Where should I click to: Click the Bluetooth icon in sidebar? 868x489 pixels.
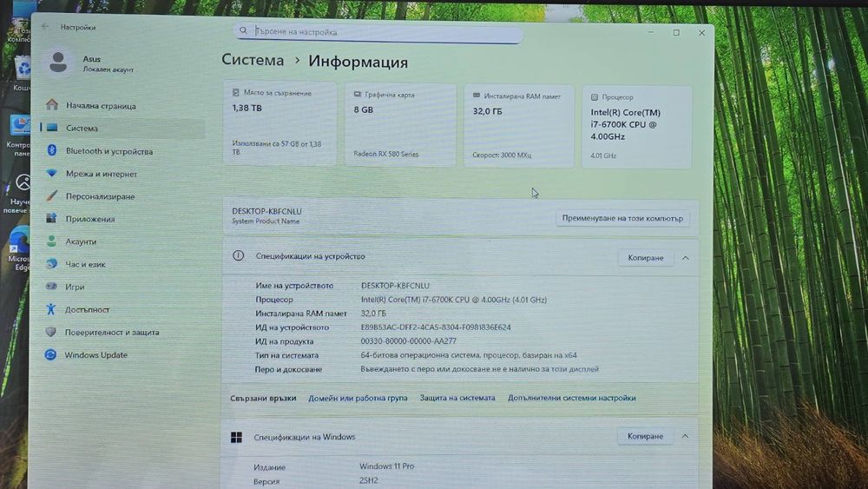coord(52,150)
